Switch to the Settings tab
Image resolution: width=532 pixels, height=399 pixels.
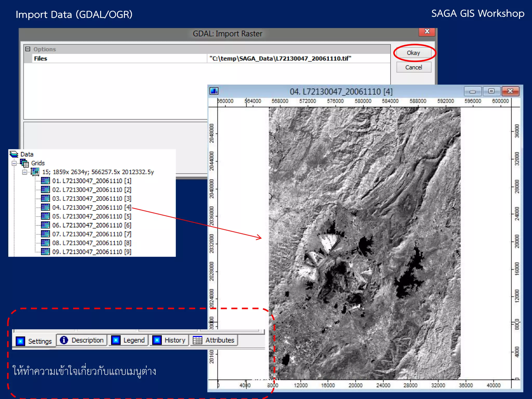34,341
